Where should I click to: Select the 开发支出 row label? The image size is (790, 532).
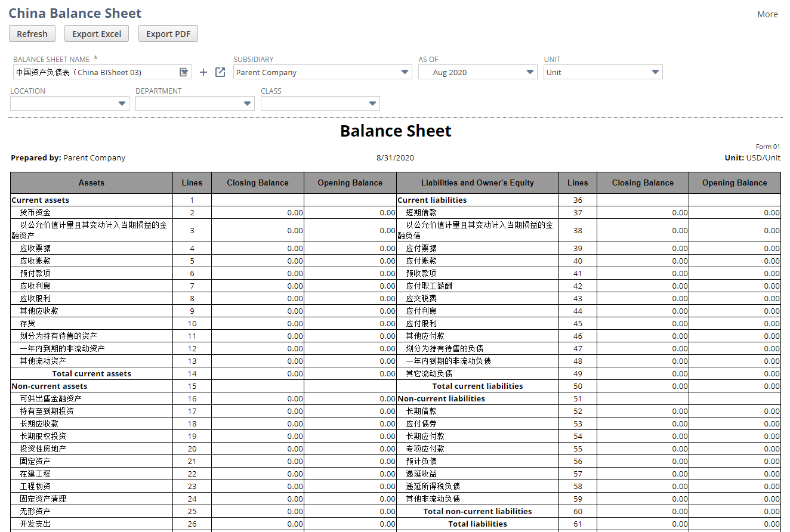(x=35, y=524)
